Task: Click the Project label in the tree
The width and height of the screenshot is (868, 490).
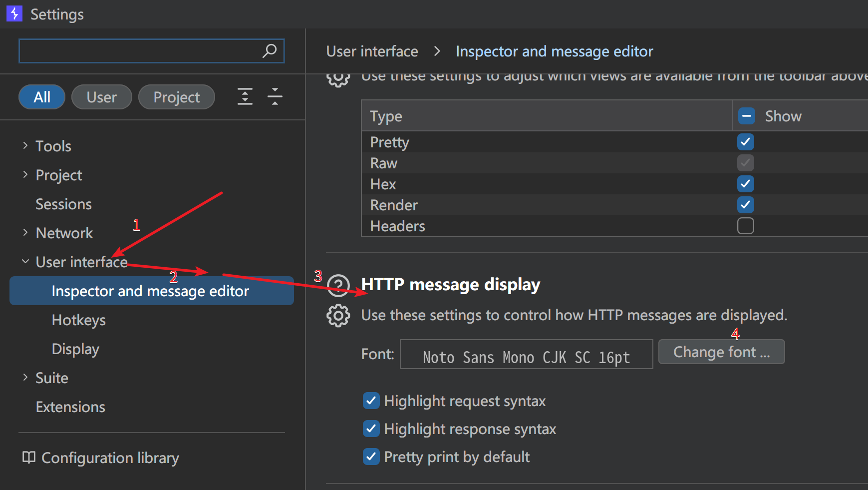Action: point(59,175)
